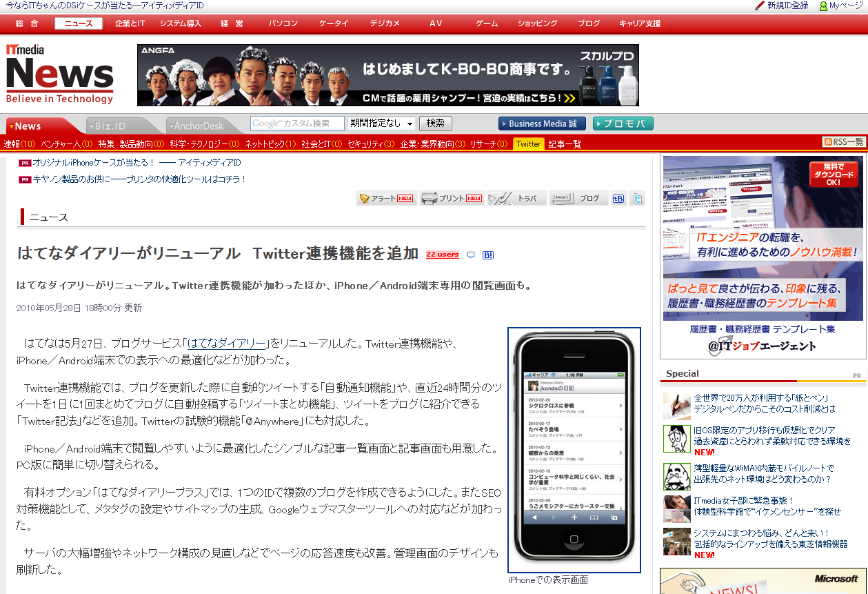The width and height of the screenshot is (868, 594).
Task: Open AV navigation item
Action: pos(436,23)
